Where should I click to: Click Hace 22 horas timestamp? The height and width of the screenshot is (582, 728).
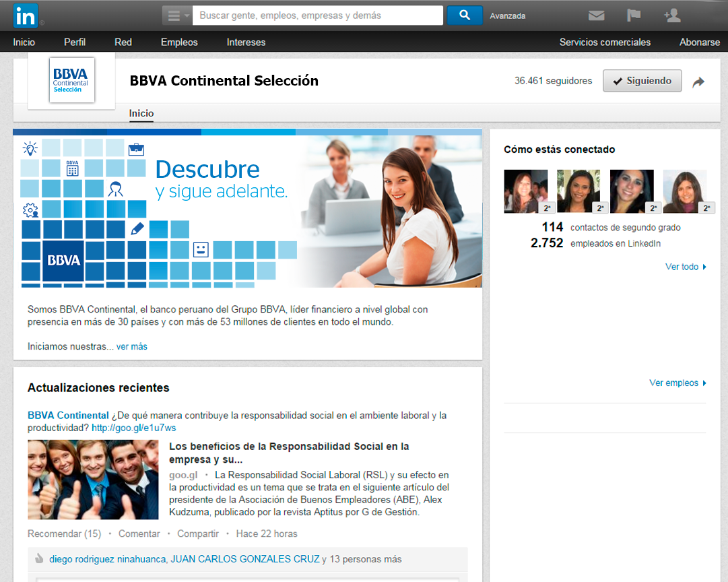coord(267,533)
